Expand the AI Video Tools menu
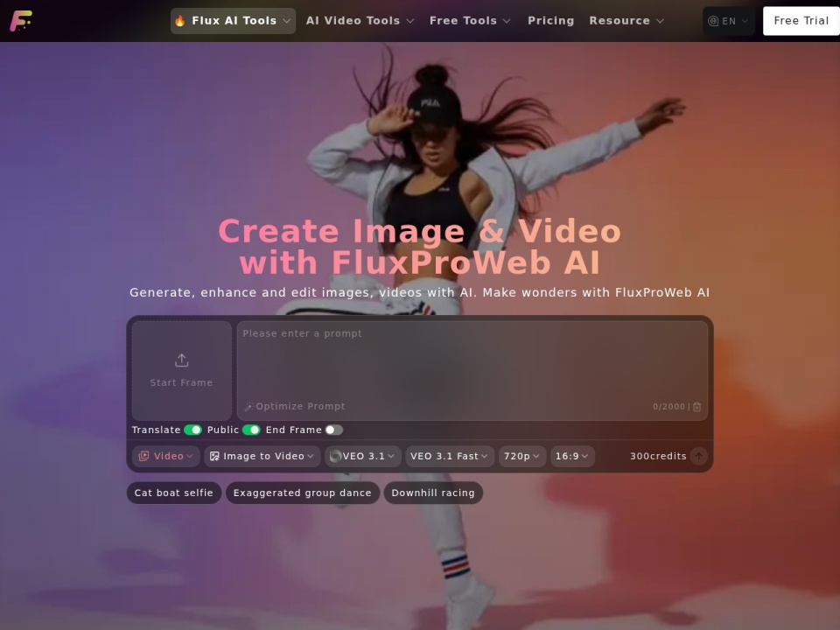Screen dimensions: 840x630 click(x=360, y=21)
